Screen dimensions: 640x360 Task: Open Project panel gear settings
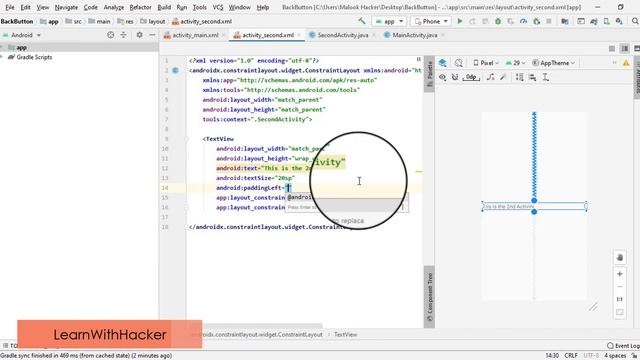pos(140,35)
